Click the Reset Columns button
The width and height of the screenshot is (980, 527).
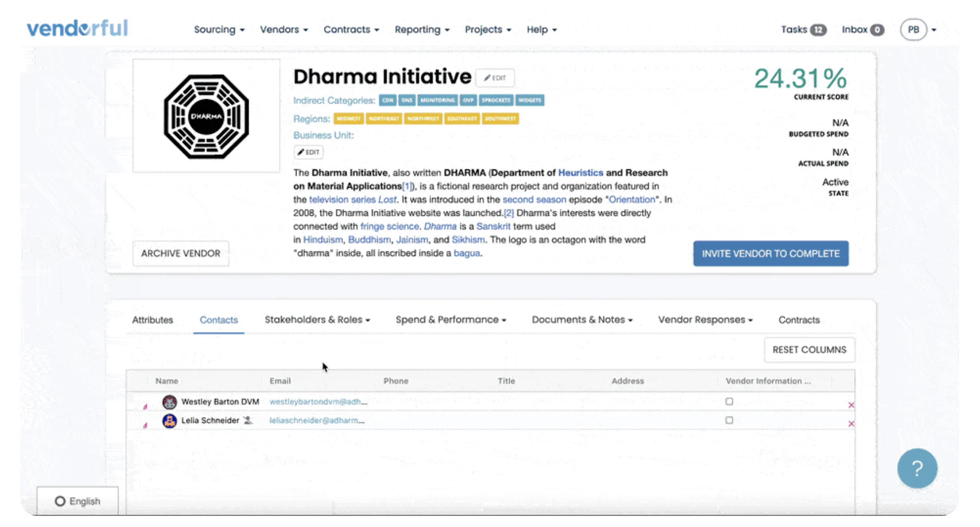809,350
